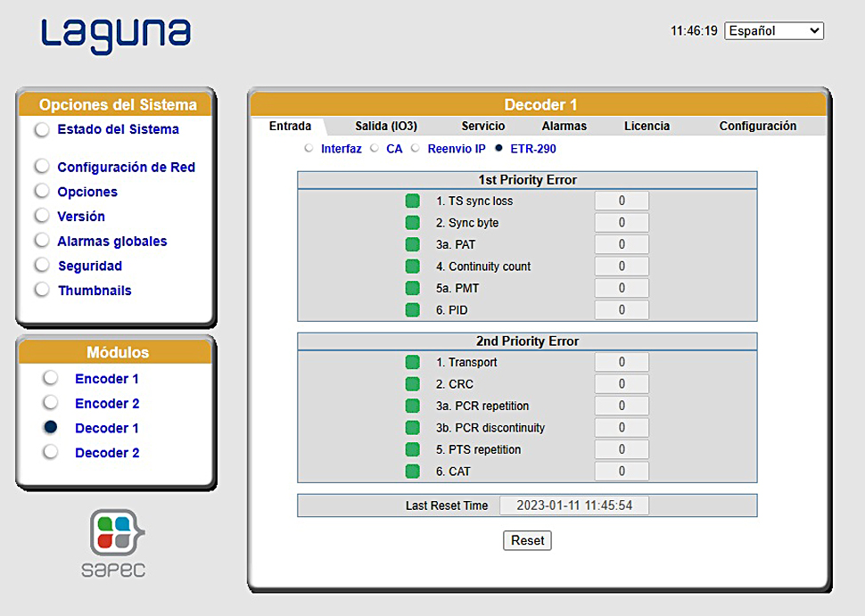This screenshot has width=865, height=616.
Task: Click the green PAT status indicator
Action: [413, 244]
